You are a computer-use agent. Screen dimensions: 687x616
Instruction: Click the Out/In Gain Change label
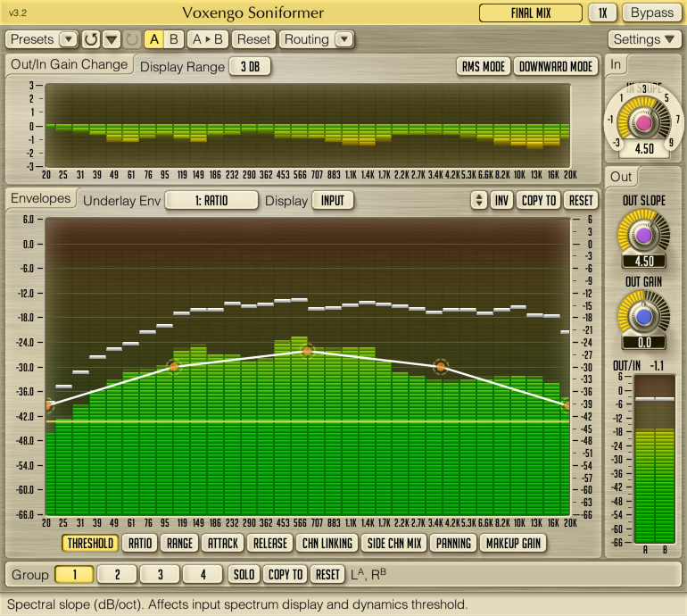(x=70, y=64)
